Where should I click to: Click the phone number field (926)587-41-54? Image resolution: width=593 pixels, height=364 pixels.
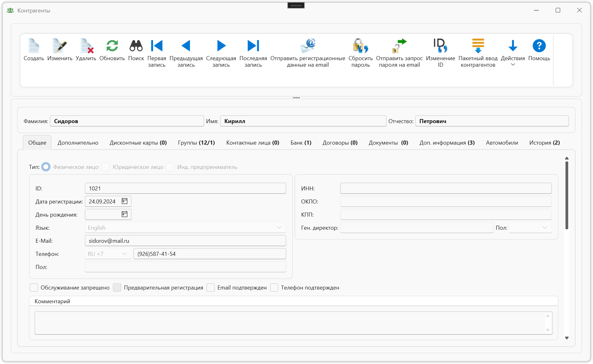coord(210,254)
